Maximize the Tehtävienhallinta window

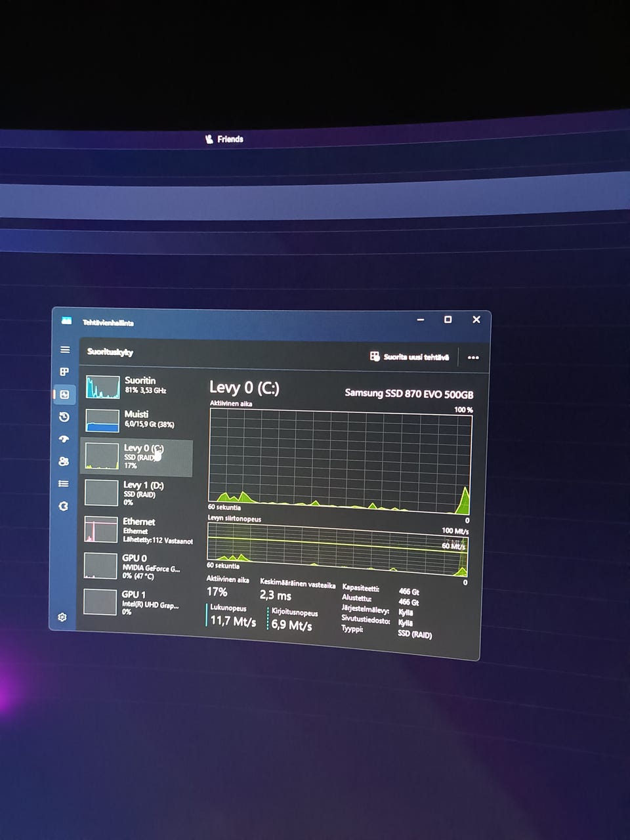point(448,320)
